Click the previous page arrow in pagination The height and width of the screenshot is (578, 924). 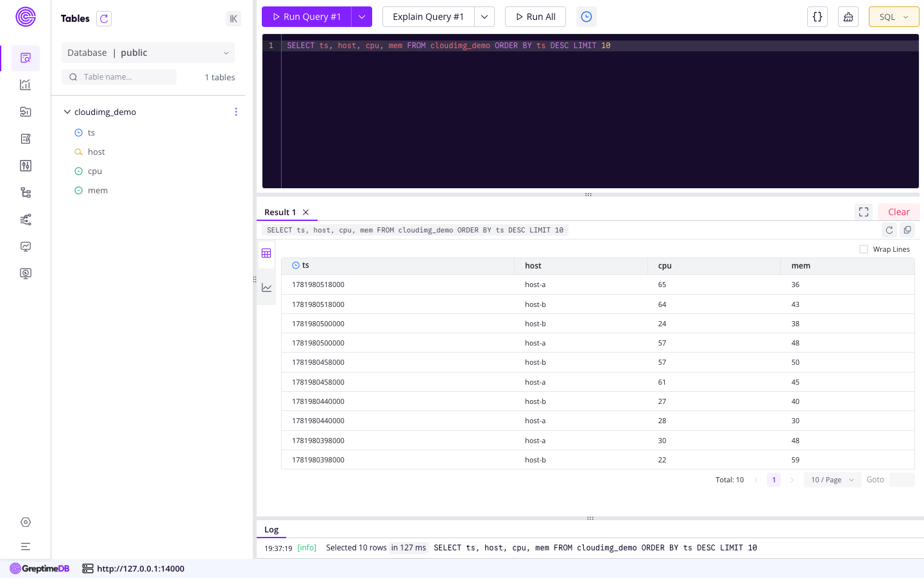[756, 480]
